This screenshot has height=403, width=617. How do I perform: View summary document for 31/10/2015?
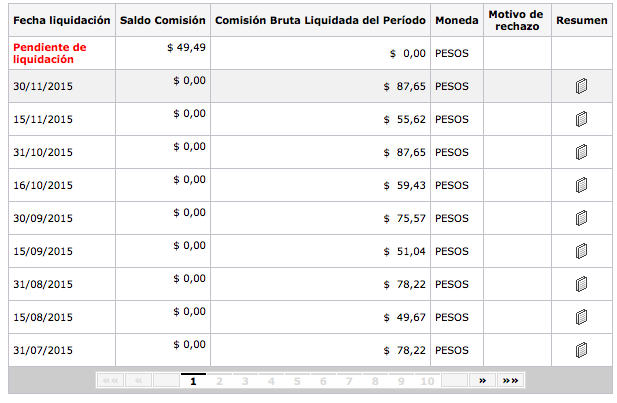581,153
